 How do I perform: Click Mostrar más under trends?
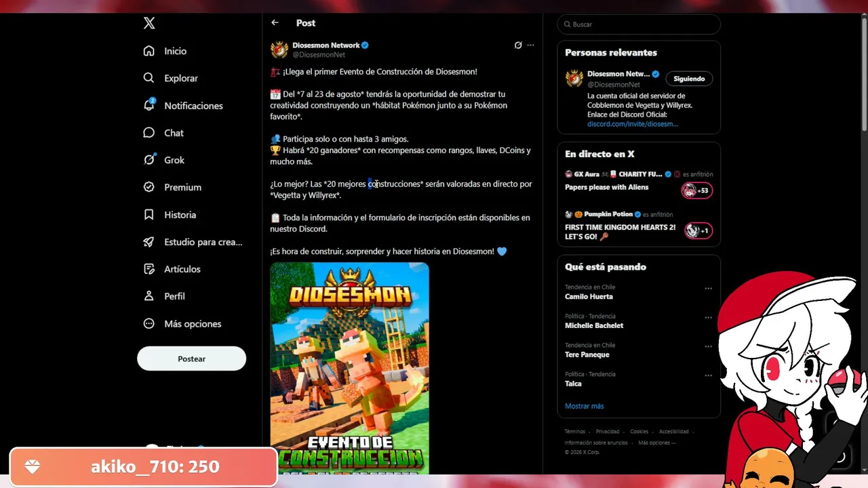[584, 406]
